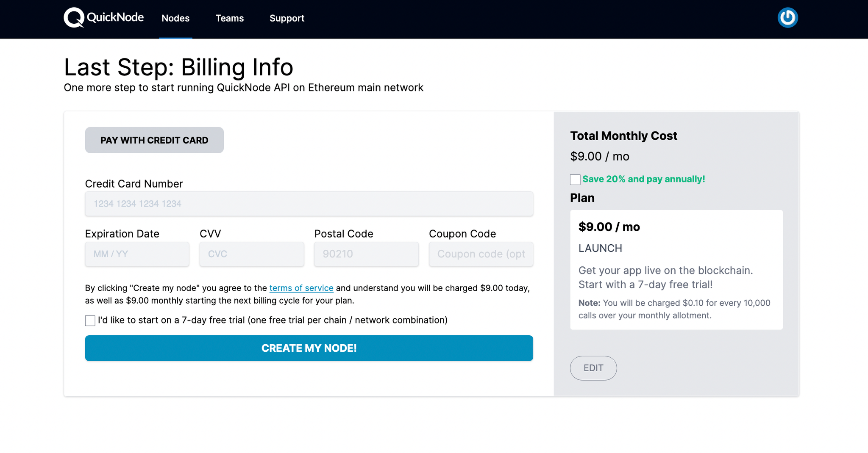Open the user account power icon
The width and height of the screenshot is (868, 453).
click(x=787, y=18)
